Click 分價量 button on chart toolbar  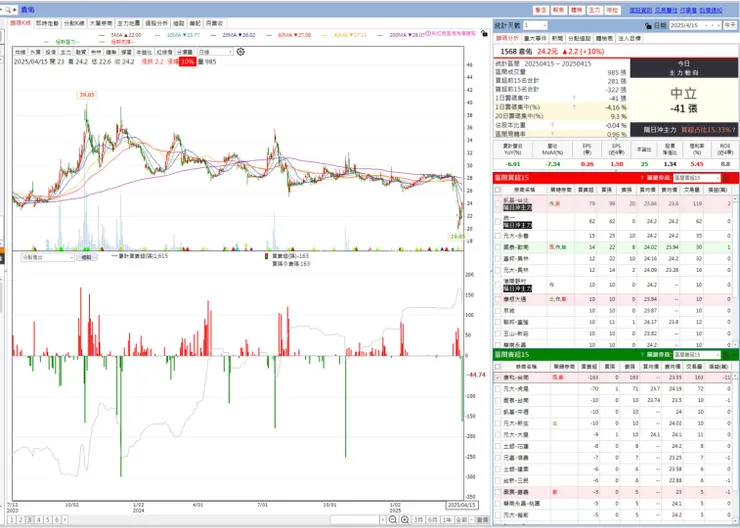185,52
